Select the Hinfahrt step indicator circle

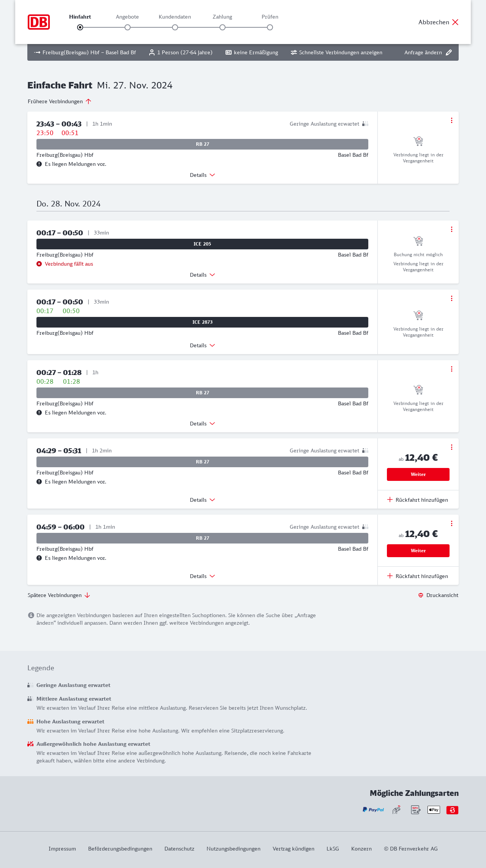click(x=80, y=27)
